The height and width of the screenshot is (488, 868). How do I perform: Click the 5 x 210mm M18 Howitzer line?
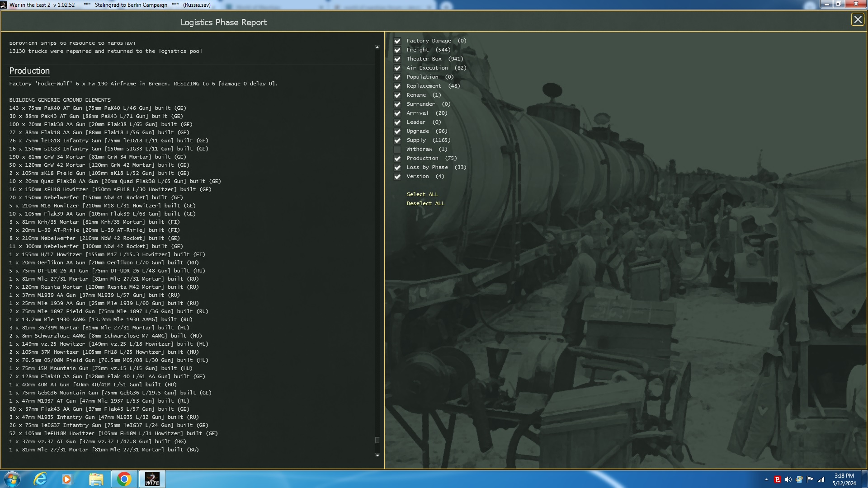pos(103,206)
